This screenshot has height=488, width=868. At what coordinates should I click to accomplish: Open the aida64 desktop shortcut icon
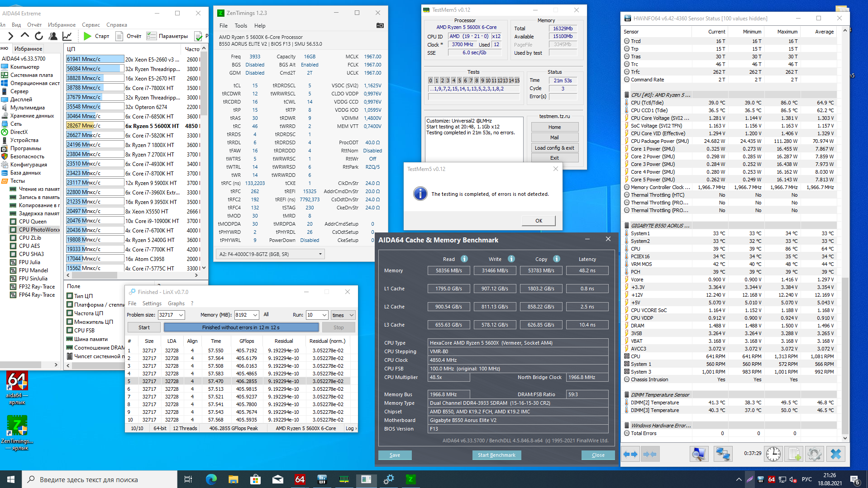point(17,388)
